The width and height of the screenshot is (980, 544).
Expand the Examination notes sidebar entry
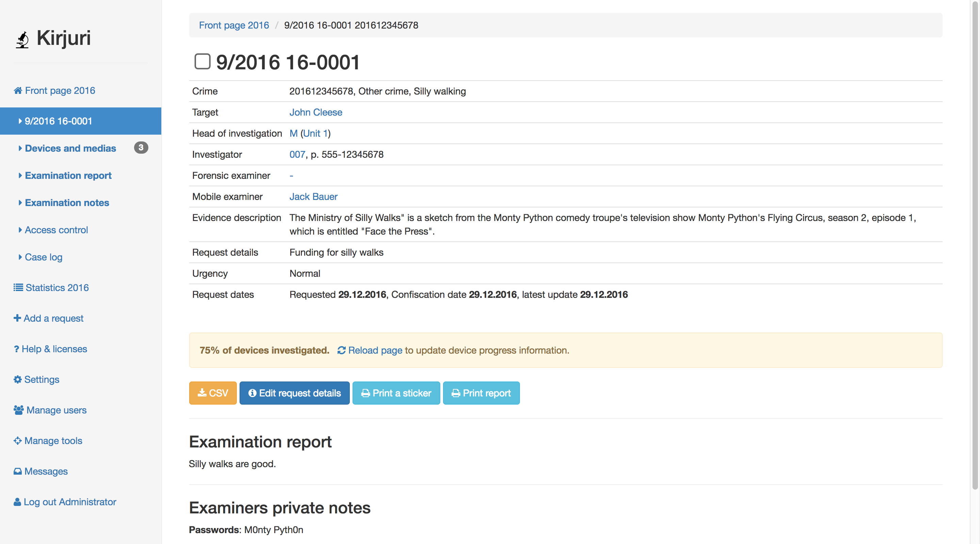point(67,203)
